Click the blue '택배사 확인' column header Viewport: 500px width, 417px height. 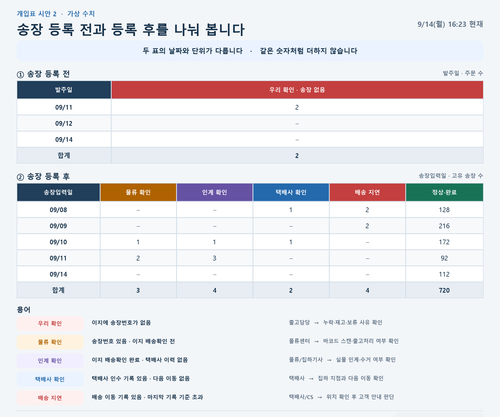click(x=291, y=192)
